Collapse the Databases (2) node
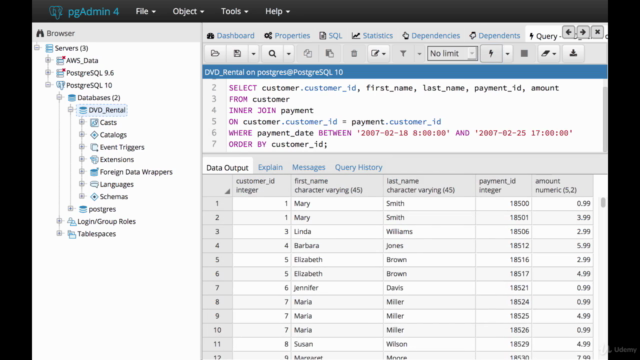 point(60,97)
